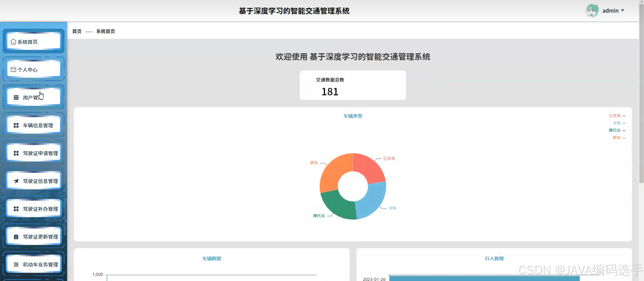Click the 欢迎使用 welcome heading
The height and width of the screenshot is (281, 644).
(353, 57)
